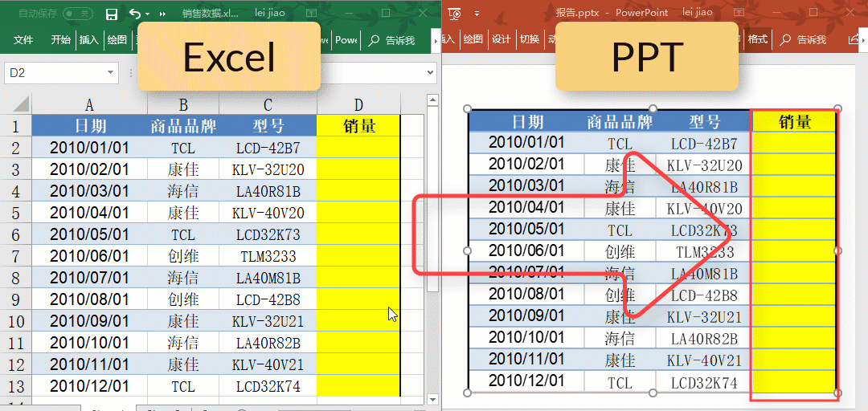868x411 pixels.
Task: Click PowerPoint slideshow-from-start icon
Action: pyautogui.click(x=454, y=14)
